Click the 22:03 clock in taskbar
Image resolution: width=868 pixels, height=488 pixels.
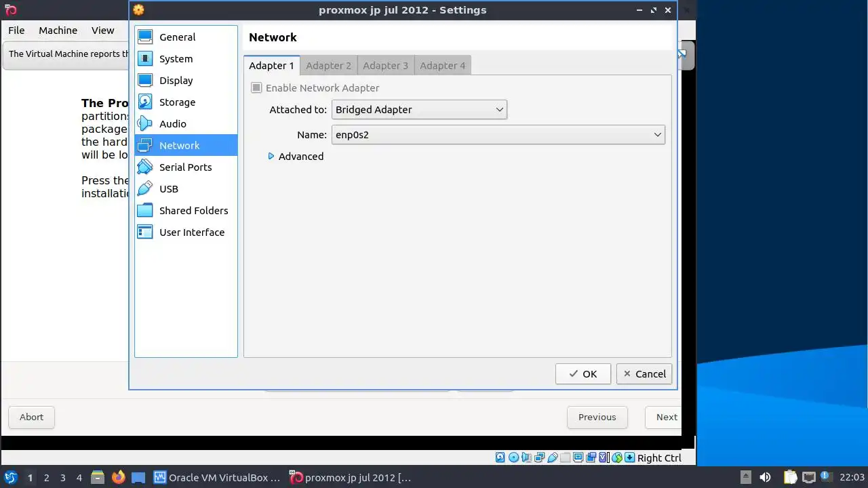[x=852, y=477]
